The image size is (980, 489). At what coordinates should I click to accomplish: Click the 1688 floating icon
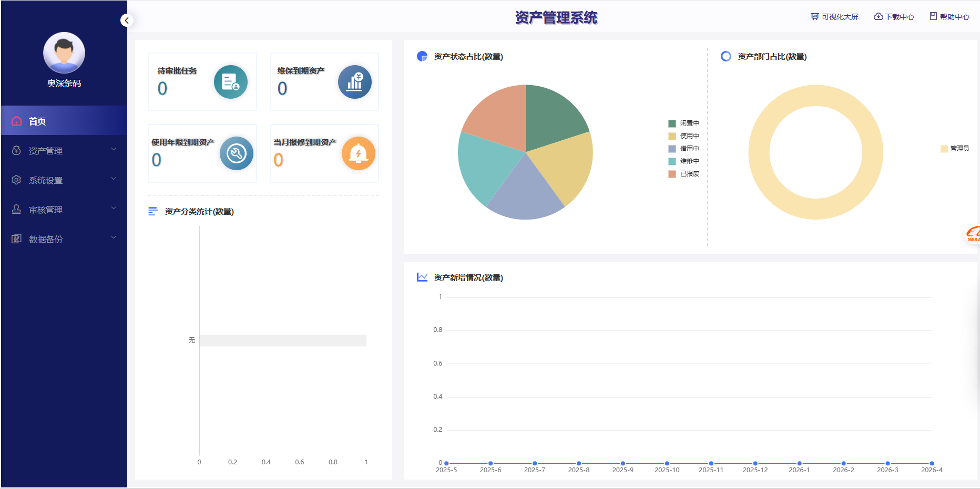973,234
